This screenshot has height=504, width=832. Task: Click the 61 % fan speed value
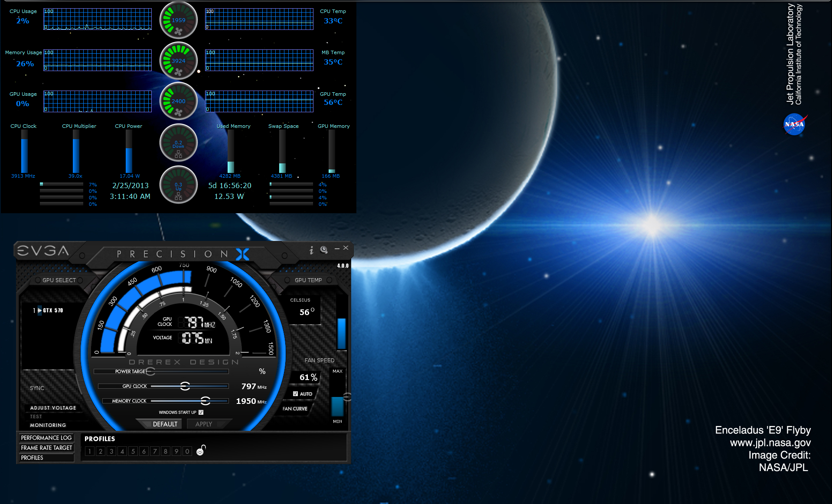(308, 377)
